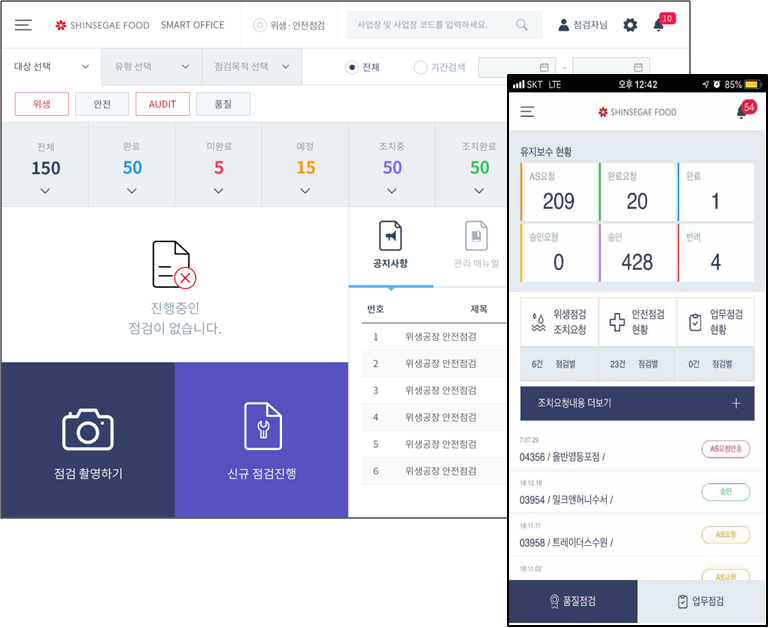Switch to the 공지사항 tab
This screenshot has height=628, width=769.
pyautogui.click(x=391, y=246)
